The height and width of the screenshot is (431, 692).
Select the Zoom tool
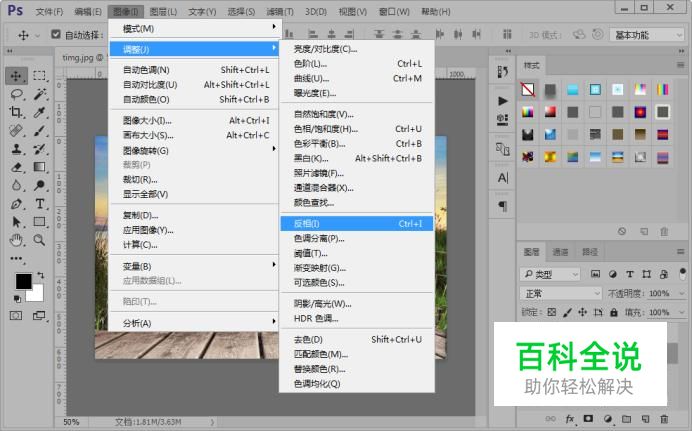(x=40, y=240)
